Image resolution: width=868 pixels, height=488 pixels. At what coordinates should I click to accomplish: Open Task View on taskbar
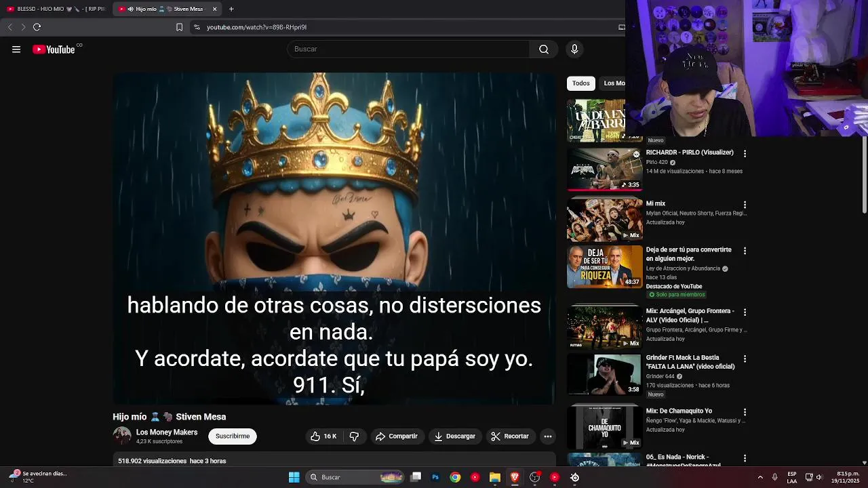tap(416, 477)
